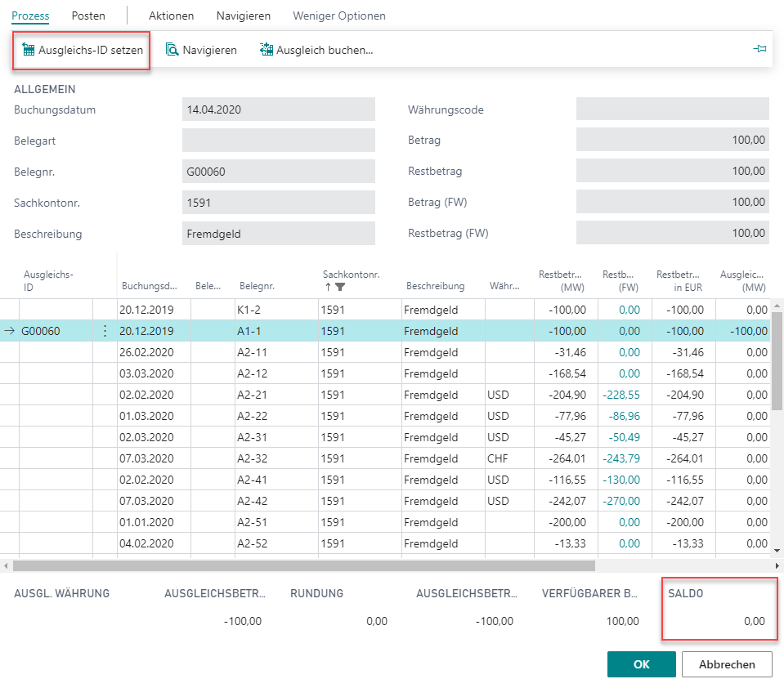The image size is (784, 688).
Task: Click the Buchungsdatum field 14.04.2020
Action: click(279, 109)
